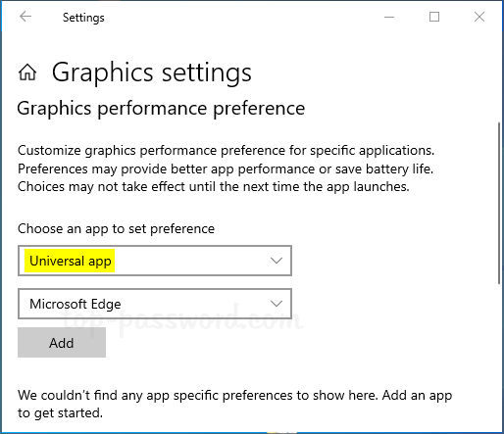Viewport: 504px width, 434px height.
Task: Open the Universal app type dropdown
Action: point(155,261)
